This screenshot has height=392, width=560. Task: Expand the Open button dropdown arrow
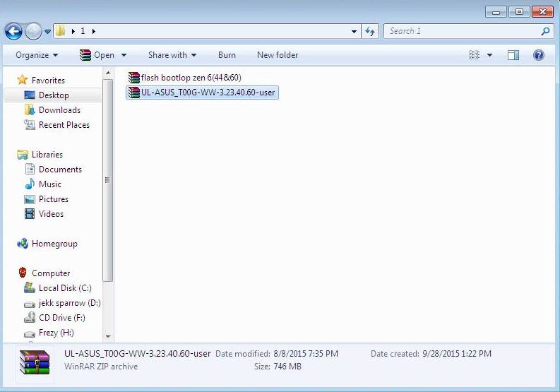pos(124,55)
